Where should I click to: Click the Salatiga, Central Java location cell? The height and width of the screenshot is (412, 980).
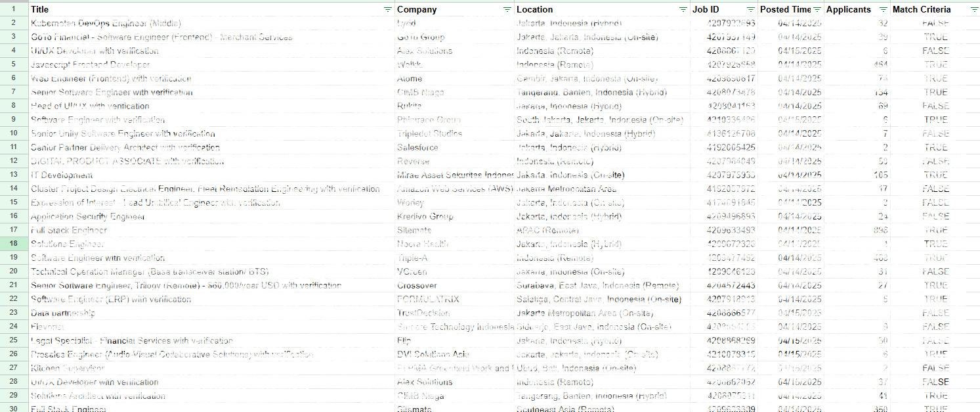point(602,299)
